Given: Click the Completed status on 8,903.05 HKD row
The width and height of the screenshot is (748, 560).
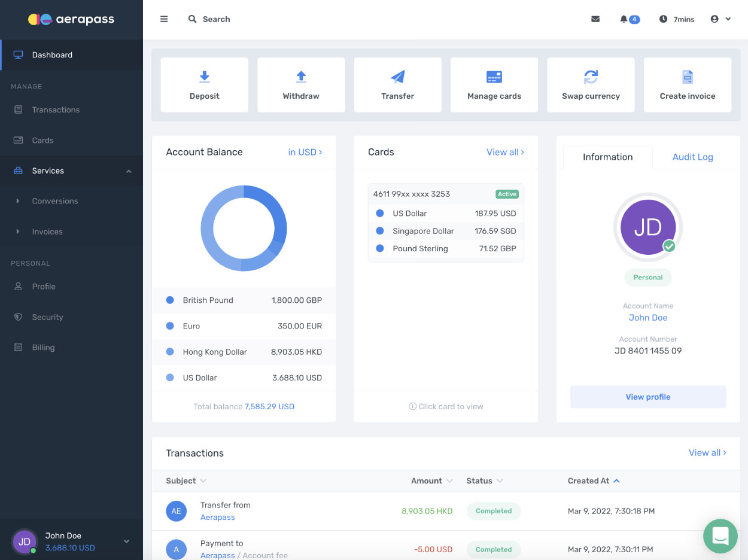Looking at the screenshot, I should point(494,511).
